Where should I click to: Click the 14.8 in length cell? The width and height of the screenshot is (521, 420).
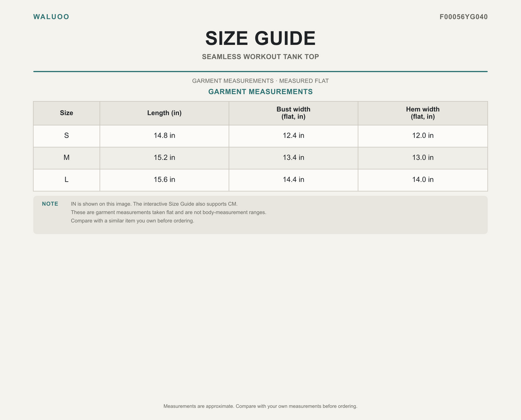coord(164,136)
